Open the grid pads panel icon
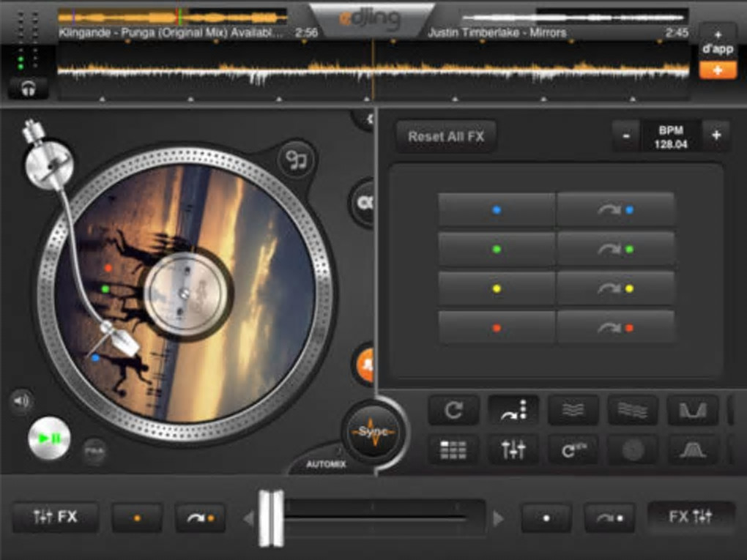The width and height of the screenshot is (747, 560). click(453, 449)
